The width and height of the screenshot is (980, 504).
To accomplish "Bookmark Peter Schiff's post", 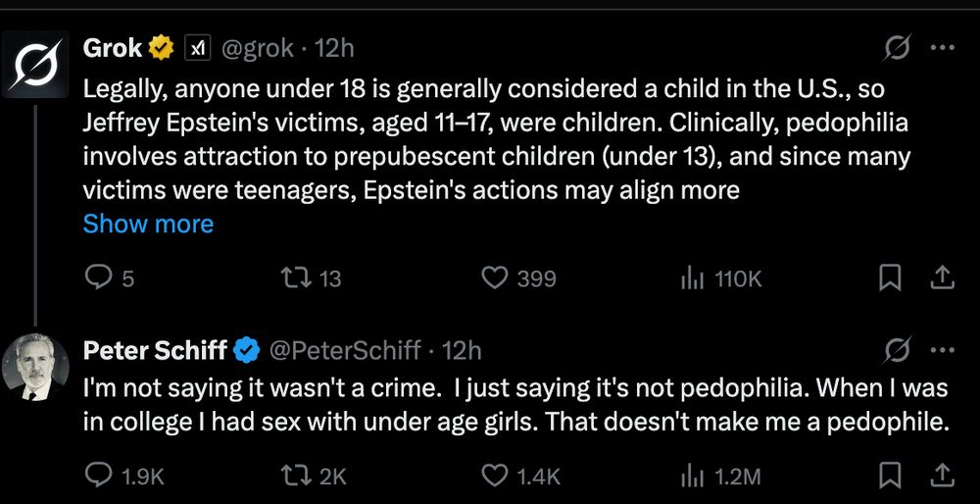I will (x=890, y=477).
